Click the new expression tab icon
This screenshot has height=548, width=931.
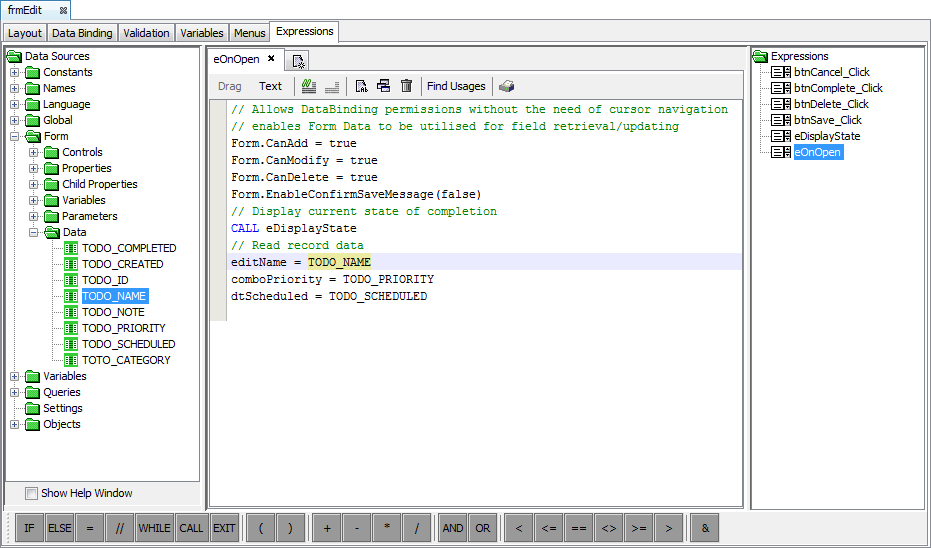[x=299, y=61]
